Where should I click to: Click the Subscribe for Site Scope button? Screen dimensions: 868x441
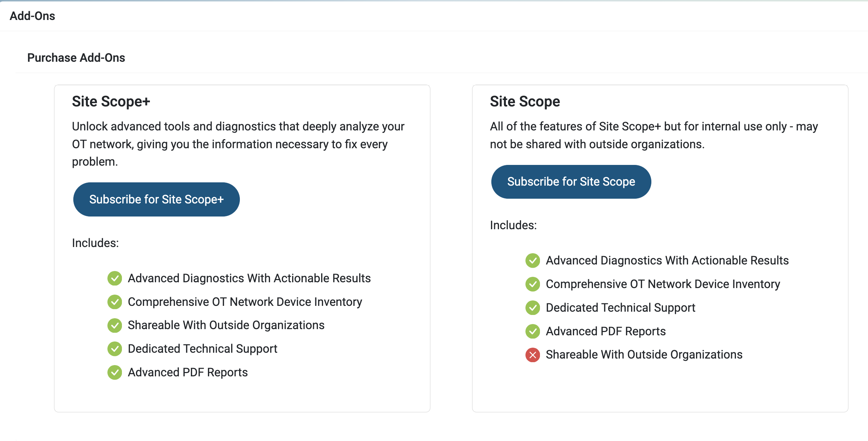tap(571, 182)
